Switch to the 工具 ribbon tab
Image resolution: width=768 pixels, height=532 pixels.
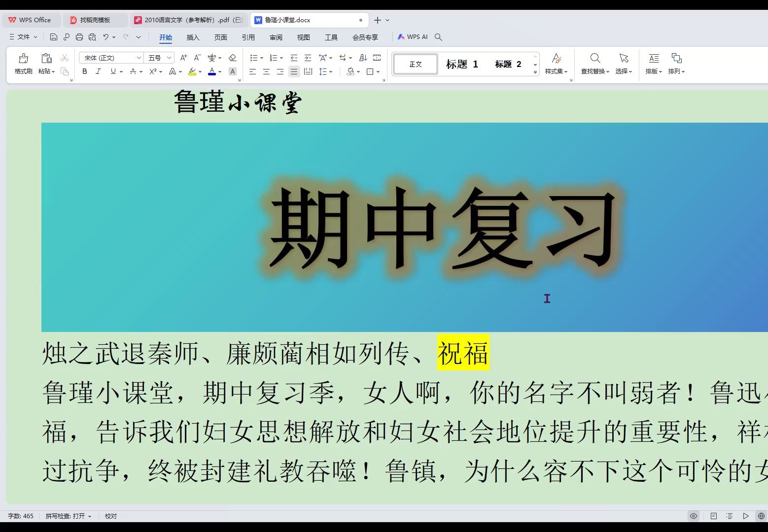(331, 37)
